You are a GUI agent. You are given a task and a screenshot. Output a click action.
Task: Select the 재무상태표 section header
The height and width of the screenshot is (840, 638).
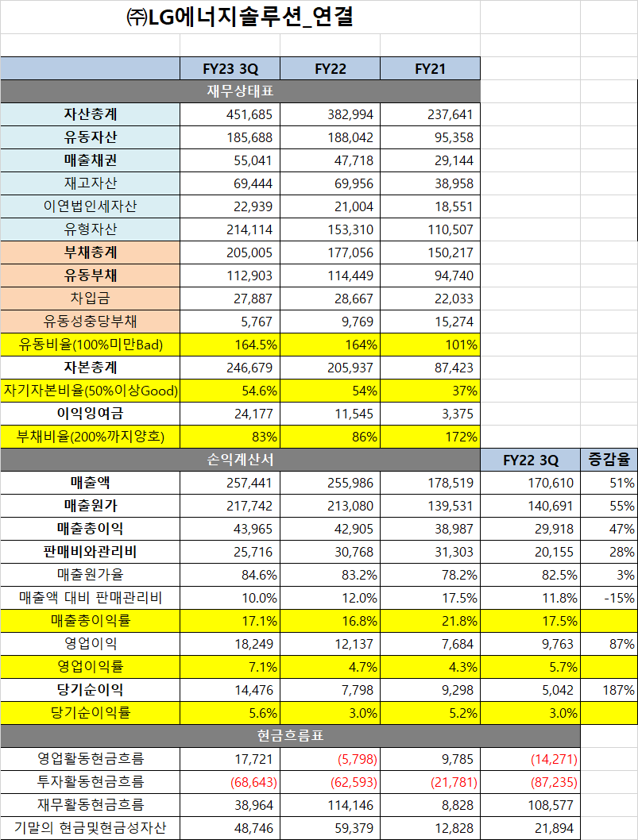pos(238,91)
